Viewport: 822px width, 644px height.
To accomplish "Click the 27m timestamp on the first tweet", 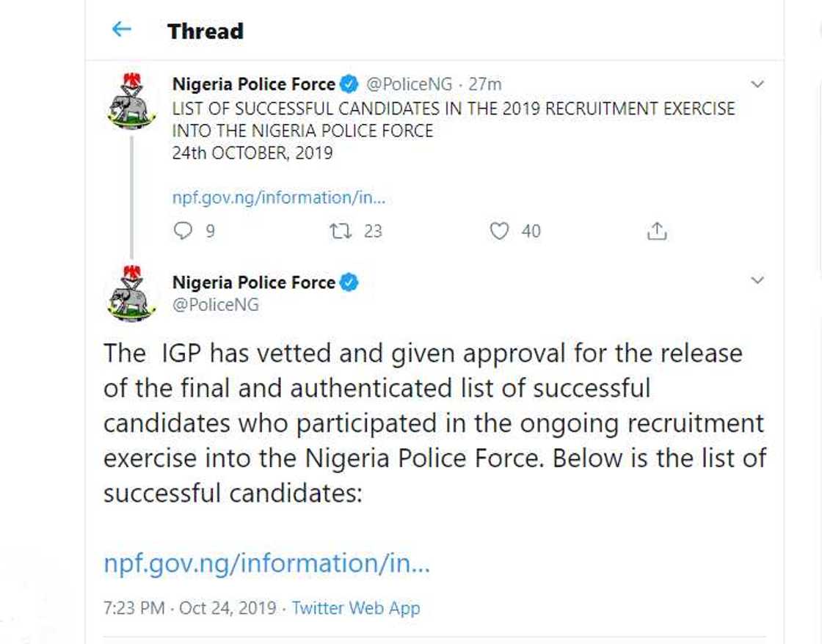I will [484, 84].
